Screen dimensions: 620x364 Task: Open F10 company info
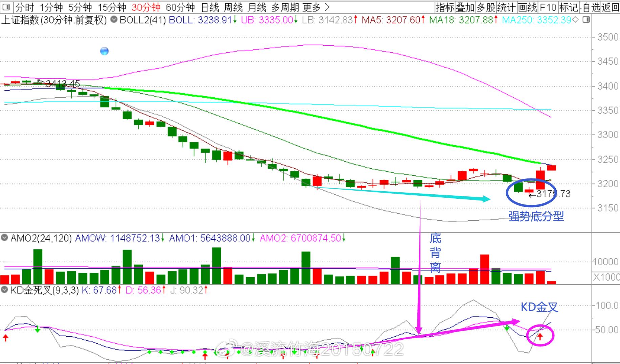pyautogui.click(x=548, y=7)
